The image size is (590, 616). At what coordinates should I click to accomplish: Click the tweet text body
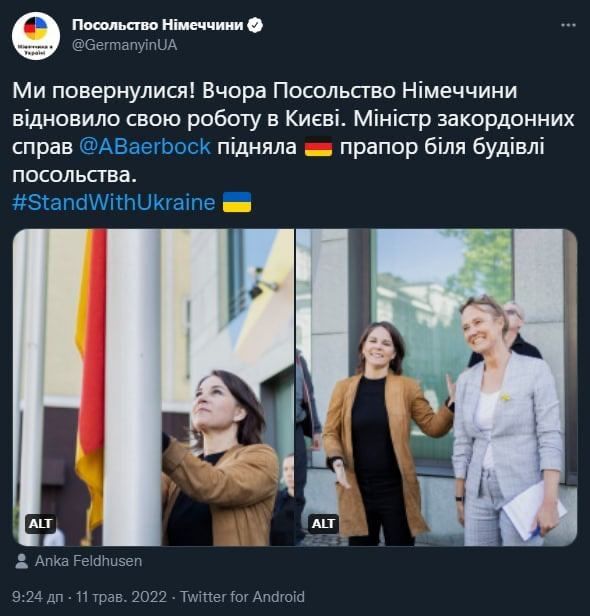[293, 133]
